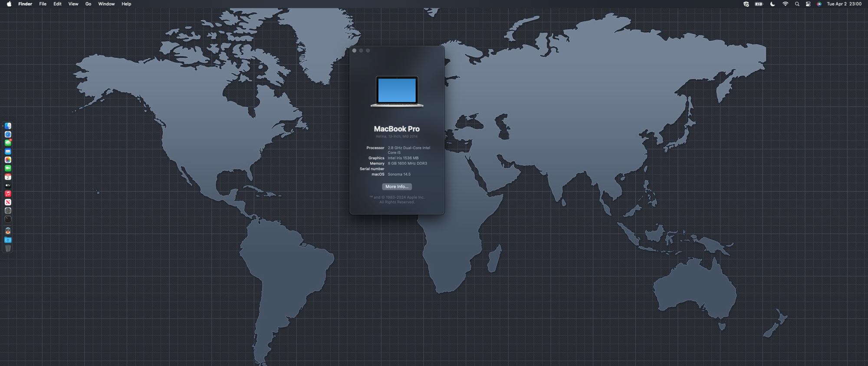Viewport: 868px width, 366px height.
Task: Click the "macOS" label
Action: click(x=378, y=174)
